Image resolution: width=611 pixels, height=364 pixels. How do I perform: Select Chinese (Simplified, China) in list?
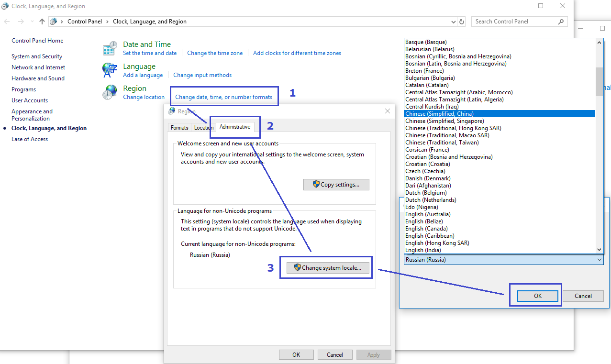pos(500,114)
